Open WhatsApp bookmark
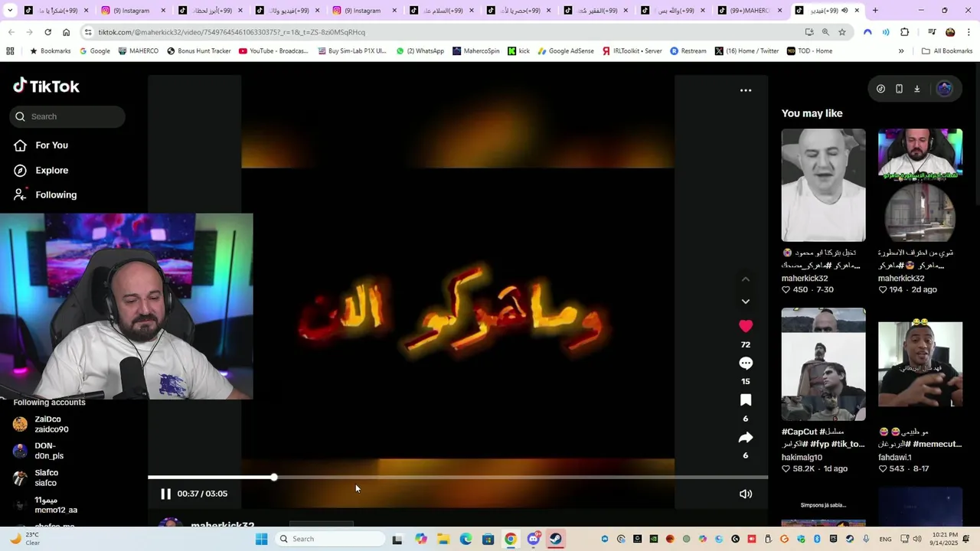 (x=420, y=51)
